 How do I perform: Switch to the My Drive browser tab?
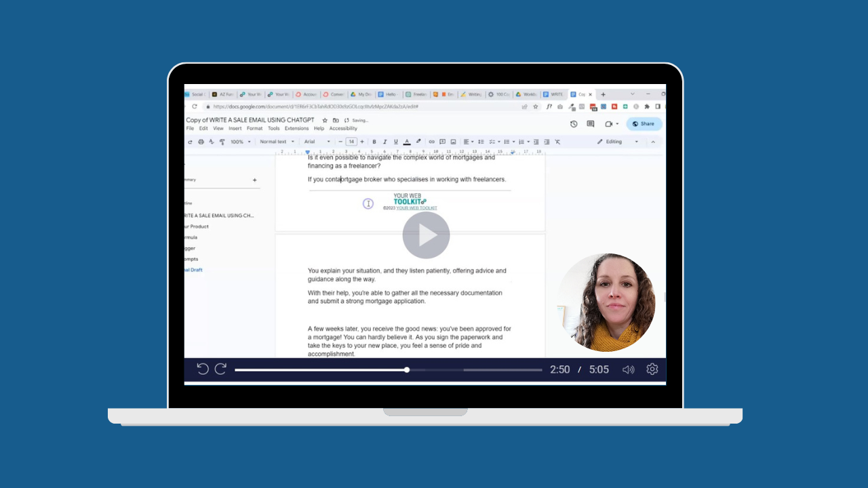click(x=362, y=94)
